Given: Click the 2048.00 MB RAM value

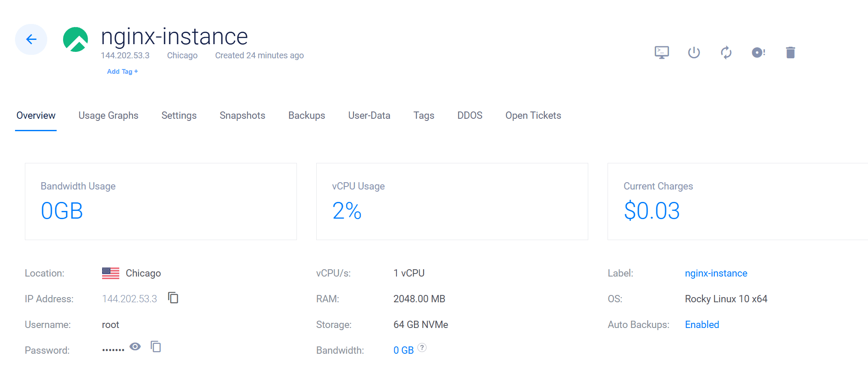Looking at the screenshot, I should (419, 299).
